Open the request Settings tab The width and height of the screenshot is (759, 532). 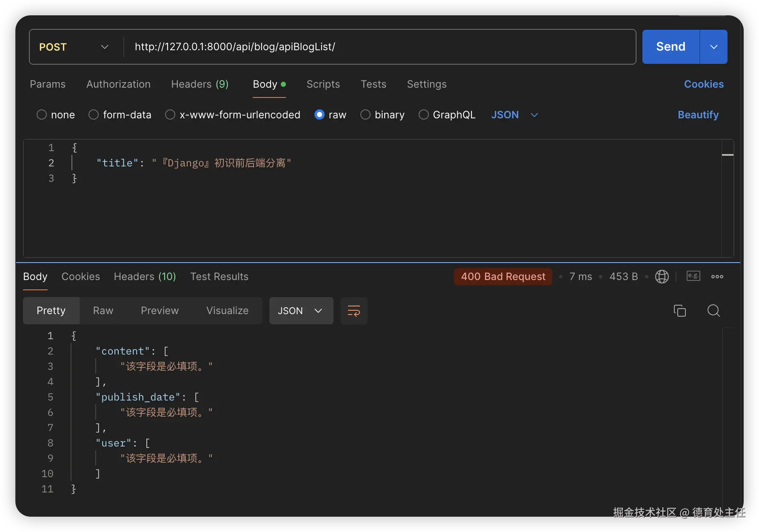point(427,84)
